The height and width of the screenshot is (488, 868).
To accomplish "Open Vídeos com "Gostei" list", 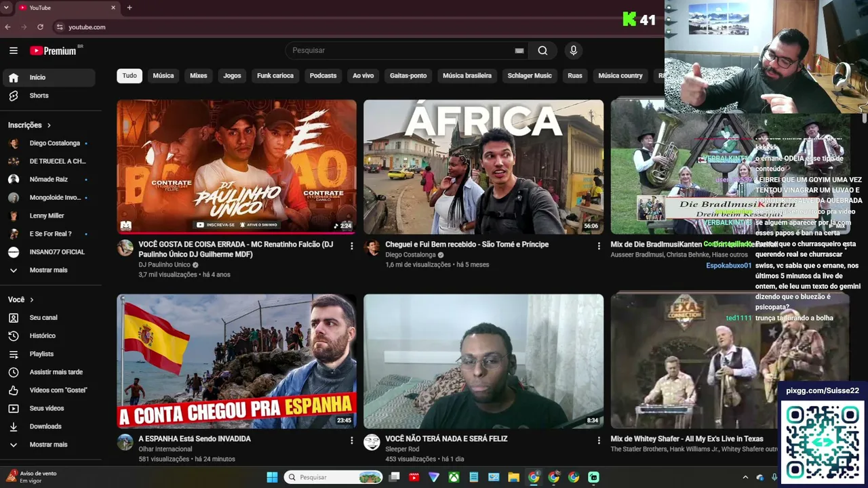I will coord(49,390).
